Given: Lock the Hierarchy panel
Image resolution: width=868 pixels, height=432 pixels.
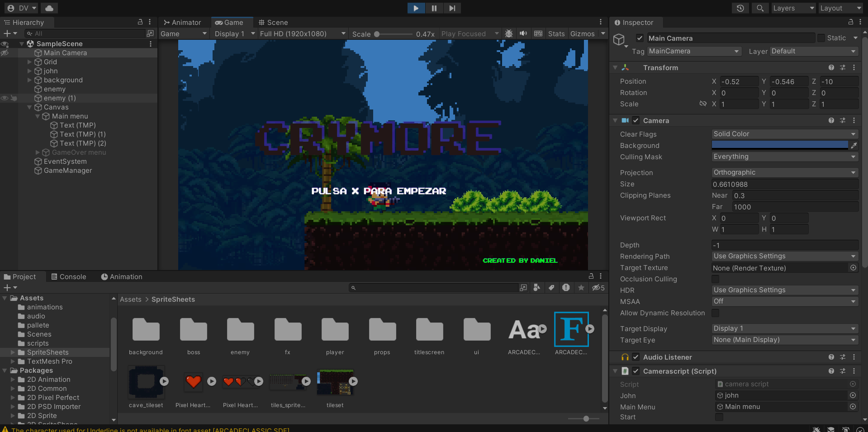Looking at the screenshot, I should [x=140, y=22].
